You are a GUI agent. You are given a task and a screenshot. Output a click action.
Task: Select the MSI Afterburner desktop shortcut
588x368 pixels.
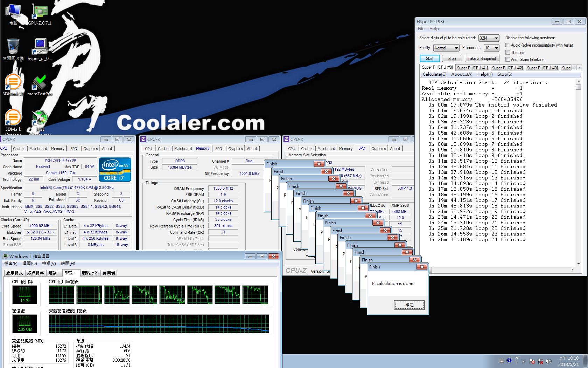point(40,121)
